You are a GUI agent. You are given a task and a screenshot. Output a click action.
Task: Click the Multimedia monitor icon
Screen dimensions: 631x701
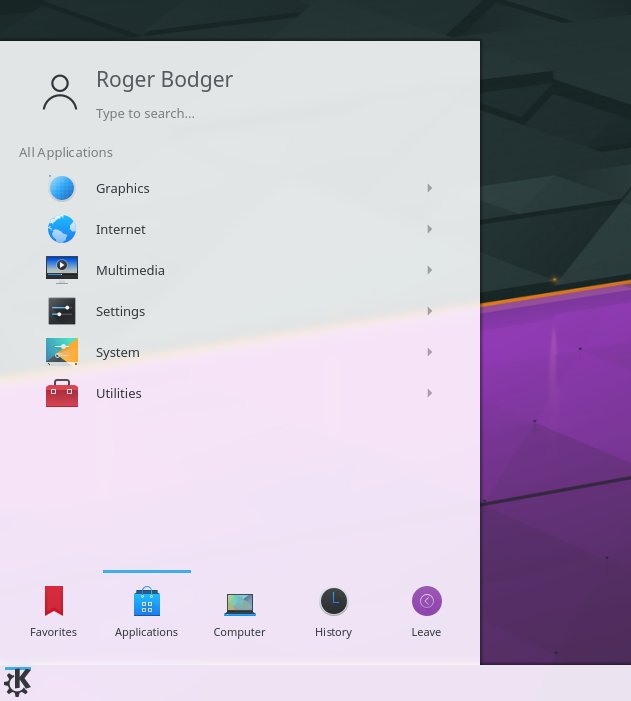[62, 270]
